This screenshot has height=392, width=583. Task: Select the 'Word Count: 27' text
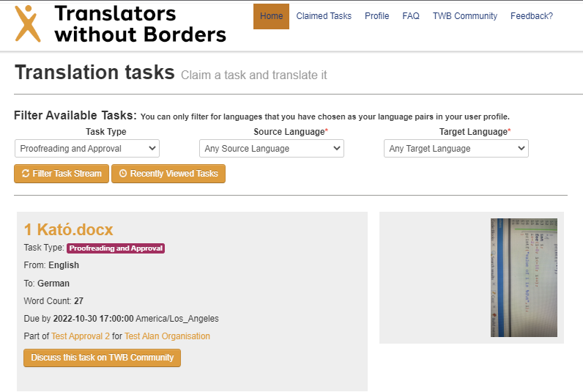point(53,301)
